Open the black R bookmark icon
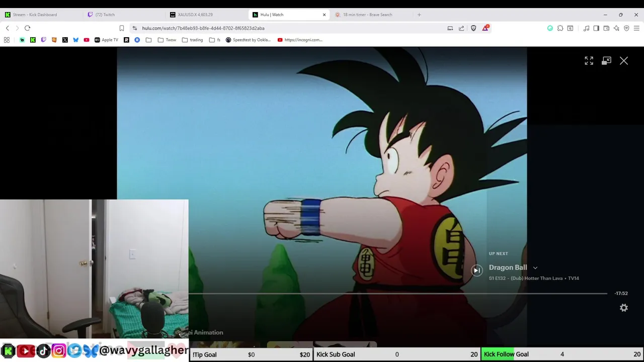The width and height of the screenshot is (644, 362). (x=126, y=40)
